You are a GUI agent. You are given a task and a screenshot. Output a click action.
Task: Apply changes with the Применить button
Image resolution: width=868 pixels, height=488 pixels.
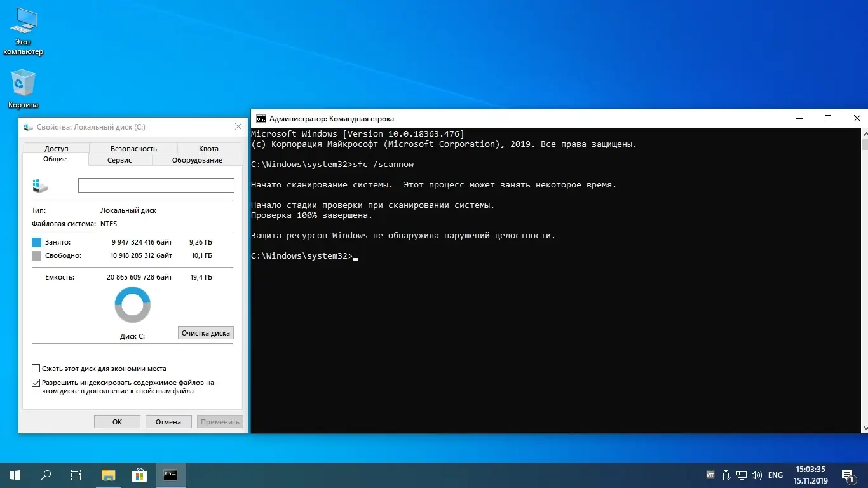coord(220,421)
